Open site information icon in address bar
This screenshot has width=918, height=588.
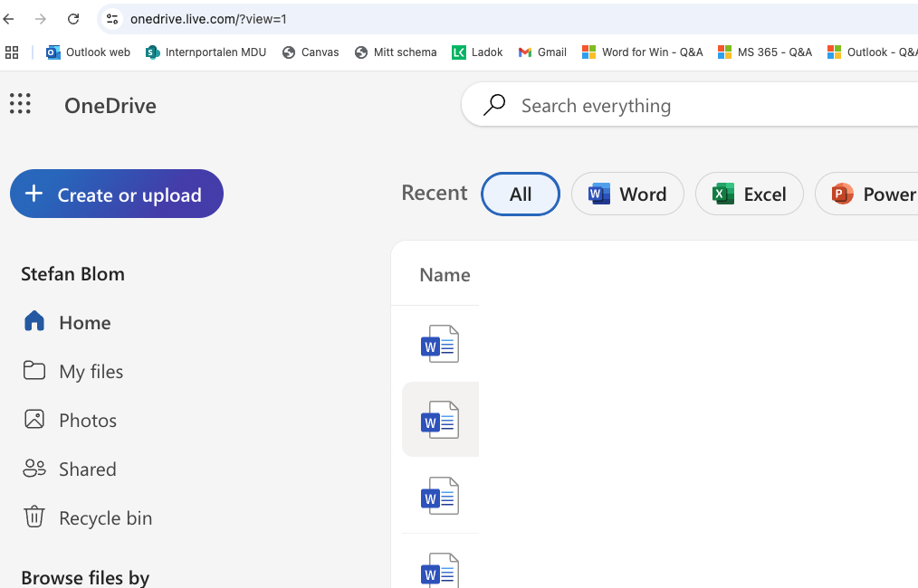pyautogui.click(x=112, y=19)
